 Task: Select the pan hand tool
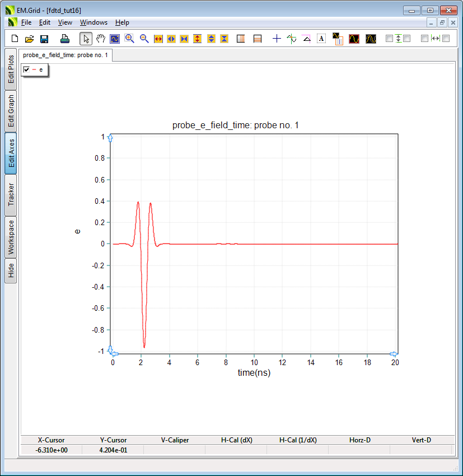[101, 38]
